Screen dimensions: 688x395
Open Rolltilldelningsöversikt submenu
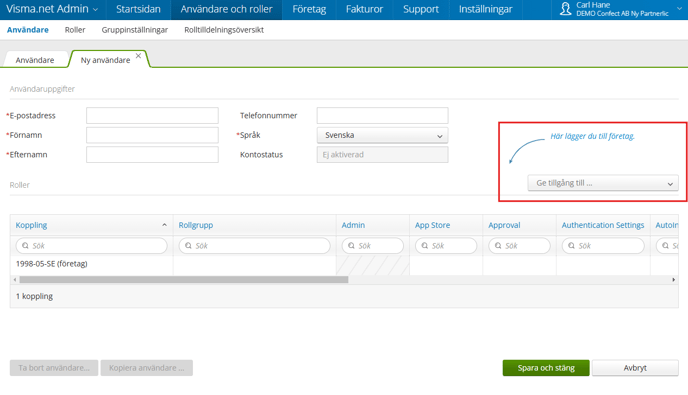(x=224, y=30)
